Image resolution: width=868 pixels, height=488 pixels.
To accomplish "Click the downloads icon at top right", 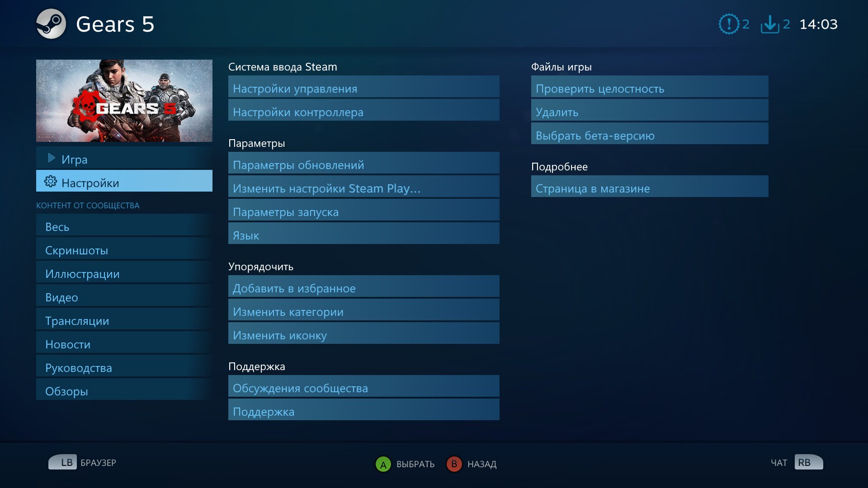I will (769, 24).
